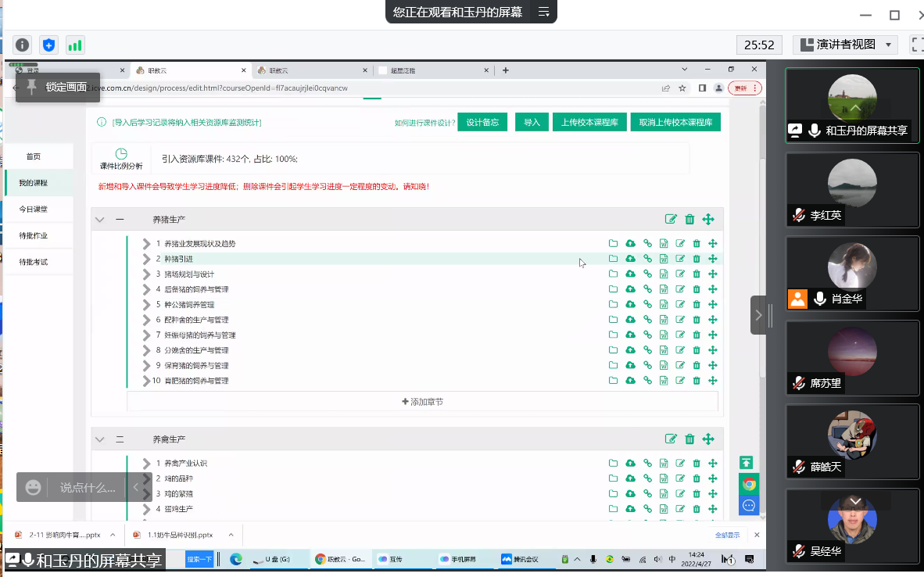This screenshot has width=924, height=577.
Task: Click move icon for 养禽生产 module
Action: pos(708,439)
